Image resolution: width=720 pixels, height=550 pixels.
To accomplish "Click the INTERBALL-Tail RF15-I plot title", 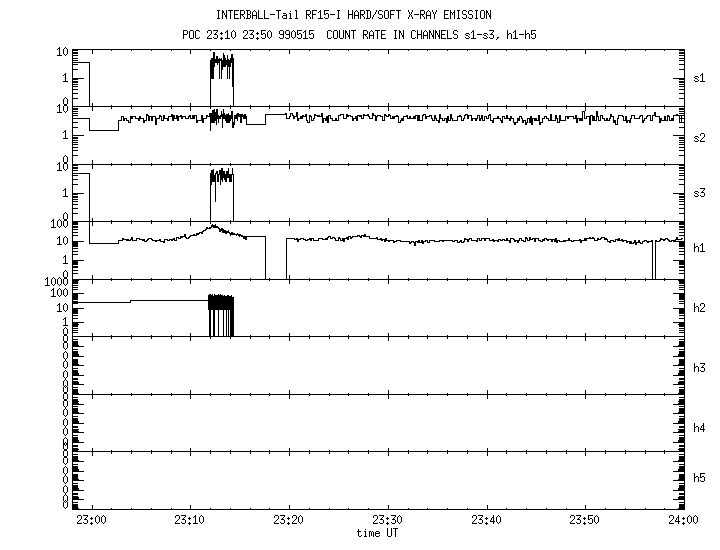I will coord(353,15).
